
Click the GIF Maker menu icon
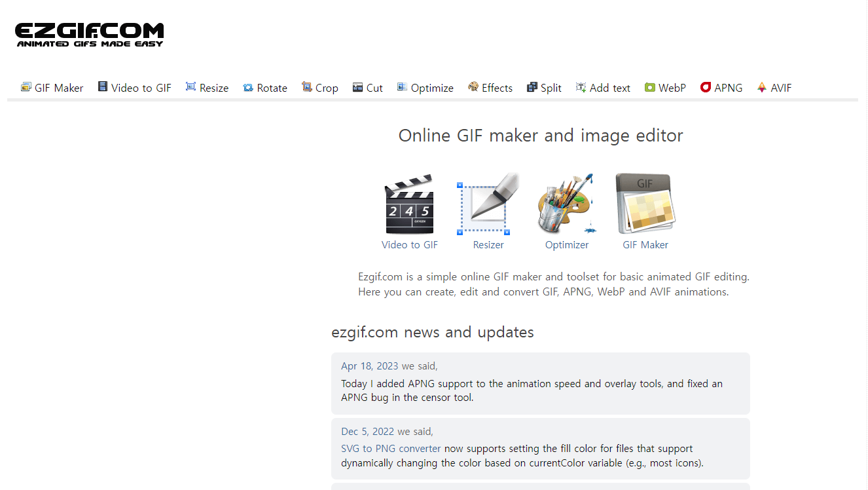point(26,86)
